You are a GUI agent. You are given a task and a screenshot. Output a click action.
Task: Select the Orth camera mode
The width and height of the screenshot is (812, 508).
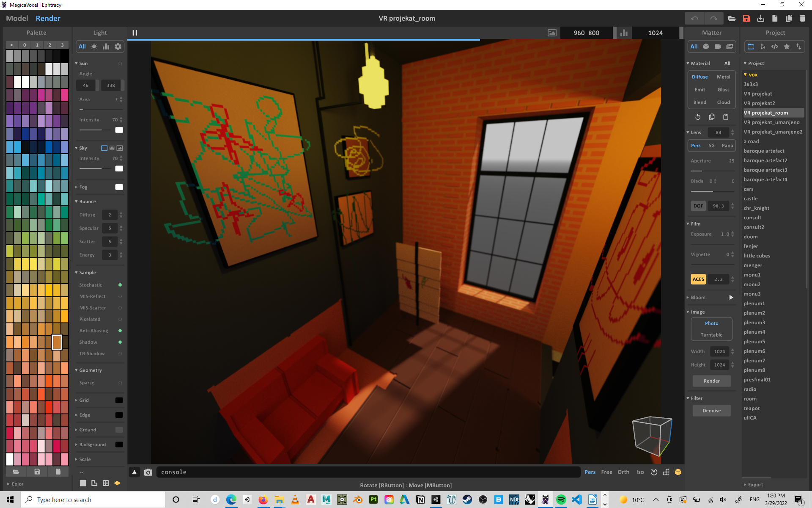pyautogui.click(x=623, y=472)
